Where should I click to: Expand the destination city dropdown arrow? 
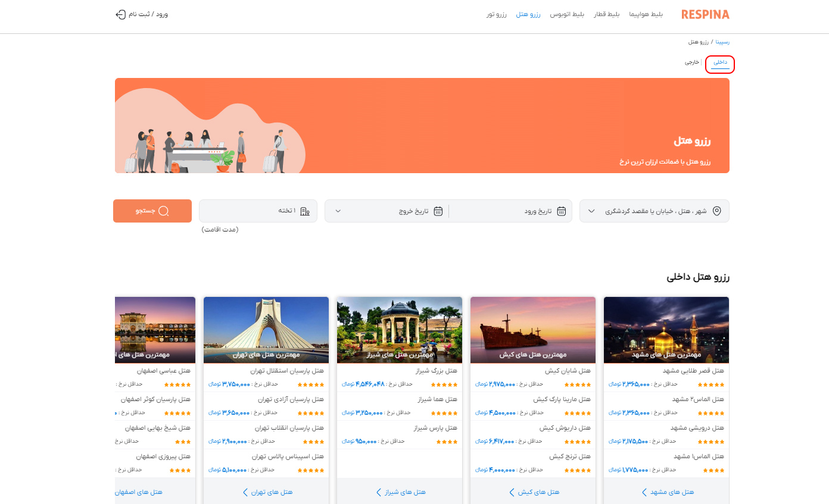point(591,211)
